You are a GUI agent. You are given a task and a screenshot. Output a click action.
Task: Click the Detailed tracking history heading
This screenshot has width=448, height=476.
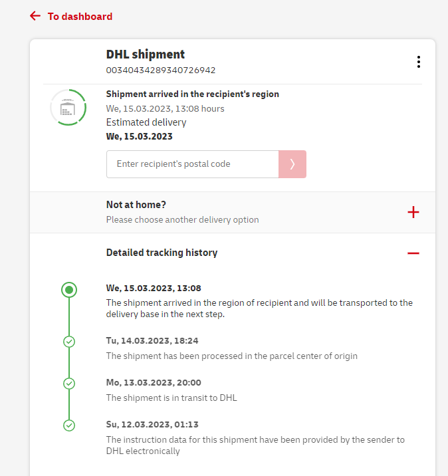(x=162, y=253)
